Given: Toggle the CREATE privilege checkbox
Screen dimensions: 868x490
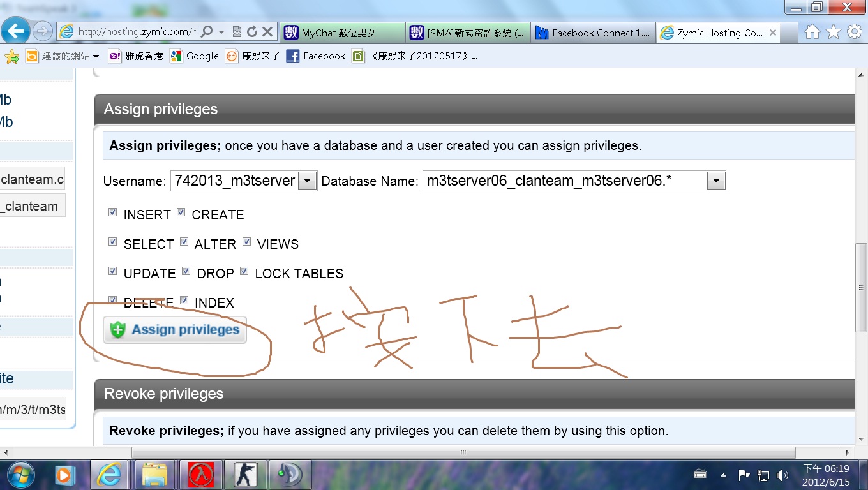Looking at the screenshot, I should [x=181, y=212].
